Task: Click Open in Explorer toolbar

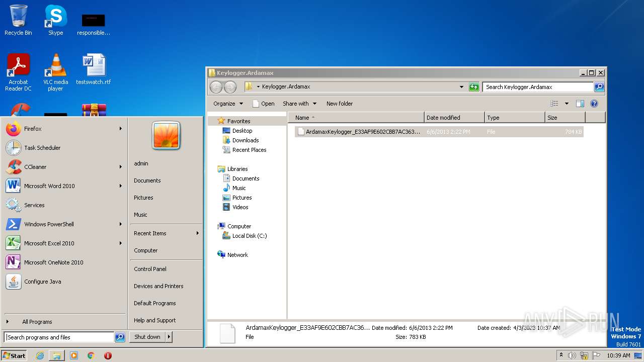Action: pyautogui.click(x=263, y=104)
